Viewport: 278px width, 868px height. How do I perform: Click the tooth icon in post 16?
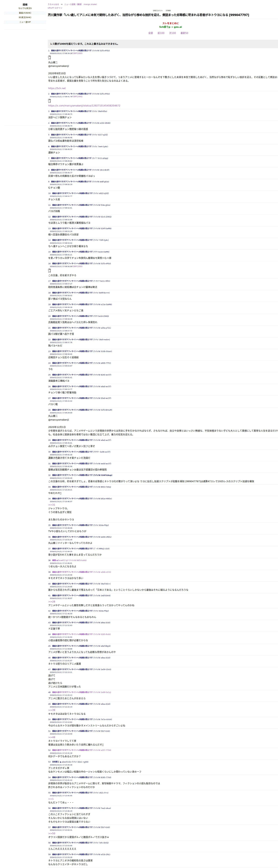50,271
